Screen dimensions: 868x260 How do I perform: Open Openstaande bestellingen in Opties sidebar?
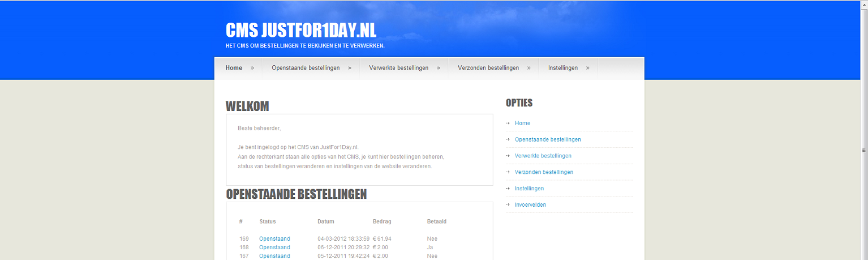pyautogui.click(x=548, y=139)
